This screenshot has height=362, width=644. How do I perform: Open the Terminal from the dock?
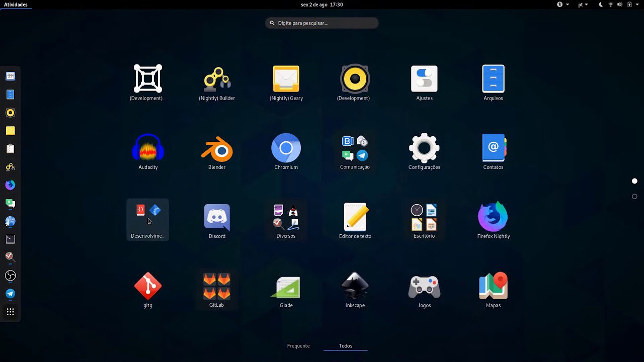click(x=10, y=239)
